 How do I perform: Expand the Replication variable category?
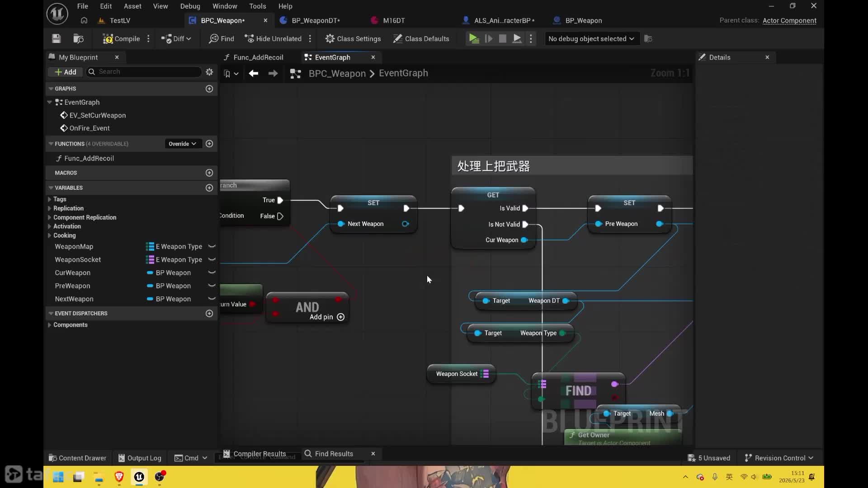pos(49,208)
